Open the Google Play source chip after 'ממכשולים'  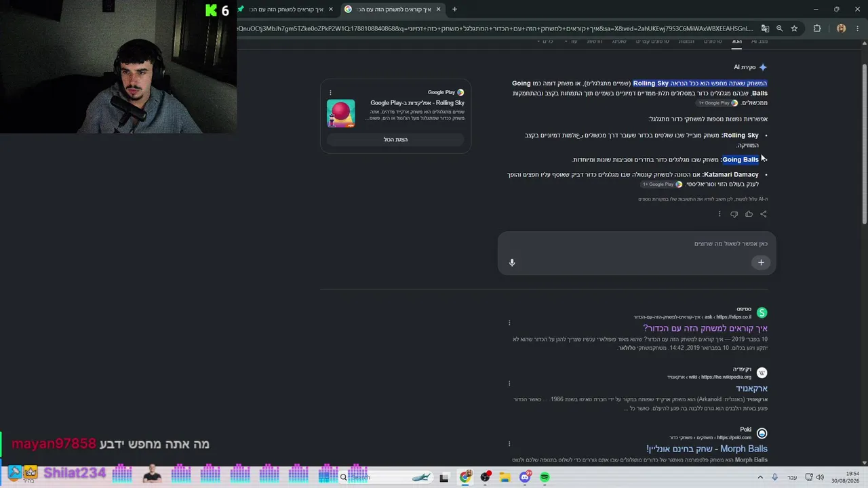(718, 103)
